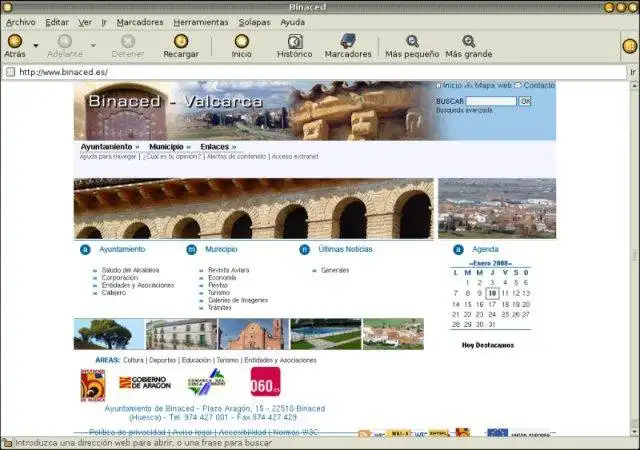Click the round icon beside Municipio heading

(191, 250)
